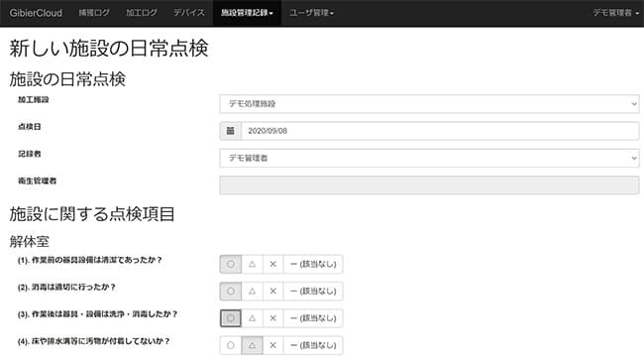Select × for question (1)

coord(272,264)
